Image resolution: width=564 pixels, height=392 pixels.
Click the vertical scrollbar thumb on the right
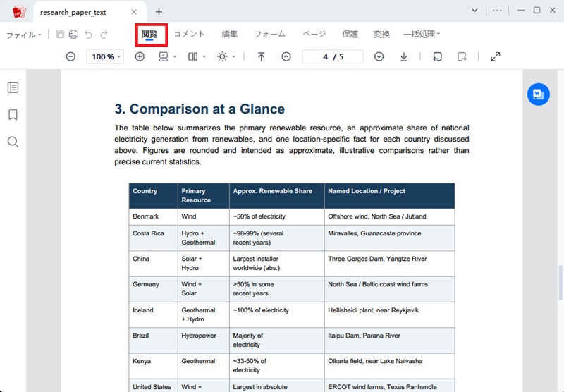pyautogui.click(x=560, y=283)
